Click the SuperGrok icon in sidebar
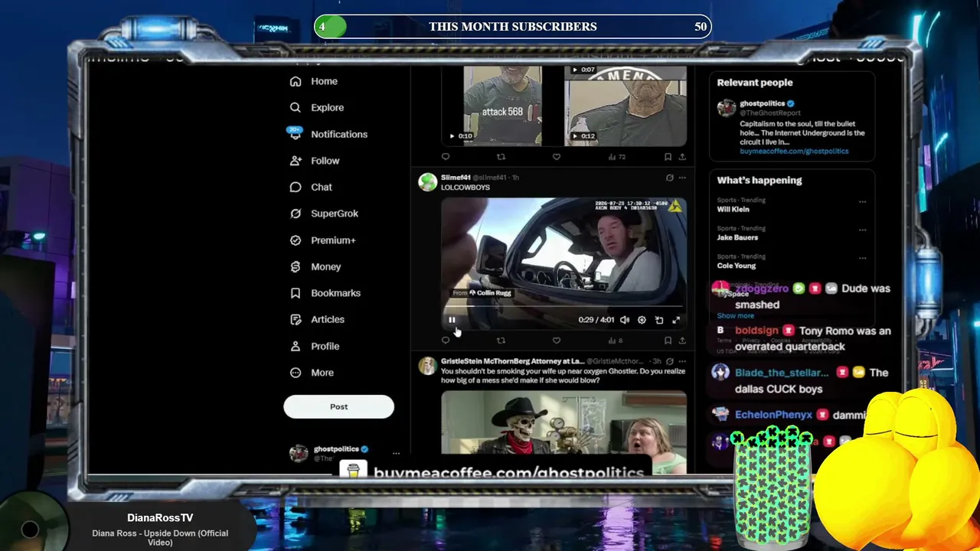 296,214
